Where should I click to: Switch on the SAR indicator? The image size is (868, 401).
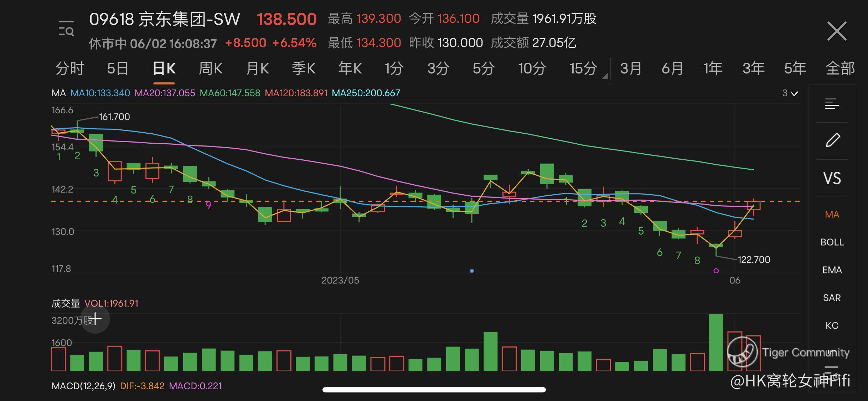coord(832,298)
